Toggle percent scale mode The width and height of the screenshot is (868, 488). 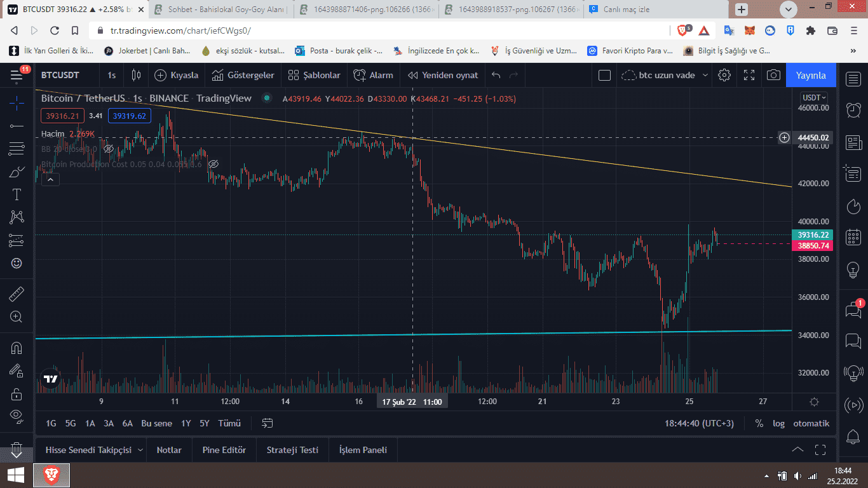[759, 423]
